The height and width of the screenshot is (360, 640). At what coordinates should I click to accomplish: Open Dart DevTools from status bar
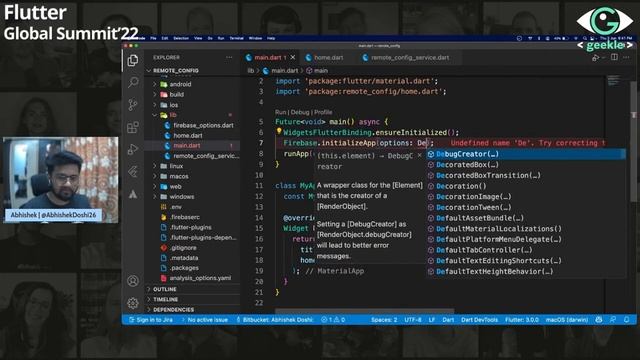click(480, 320)
